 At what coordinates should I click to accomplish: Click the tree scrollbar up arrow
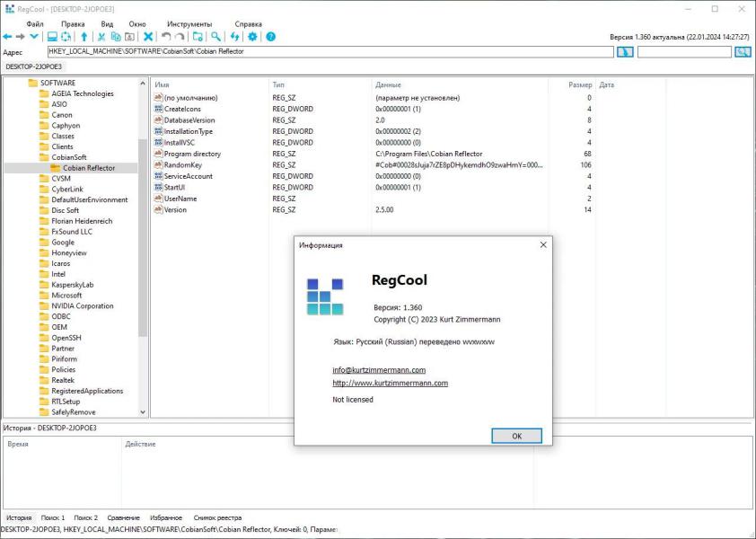143,84
